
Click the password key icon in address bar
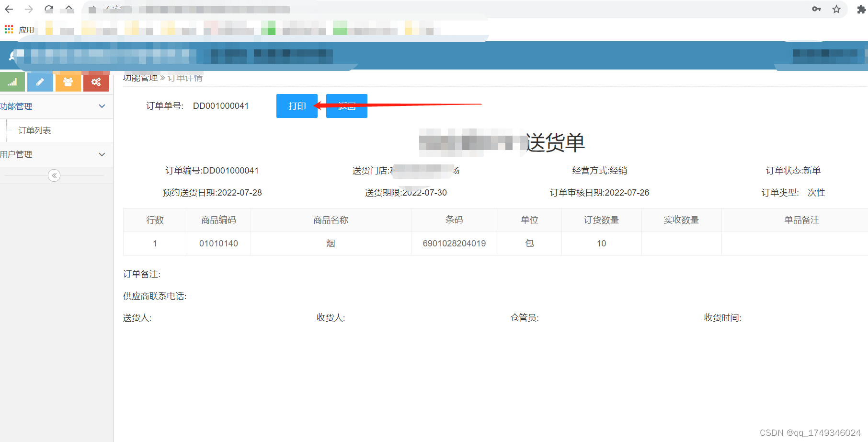[x=817, y=9]
